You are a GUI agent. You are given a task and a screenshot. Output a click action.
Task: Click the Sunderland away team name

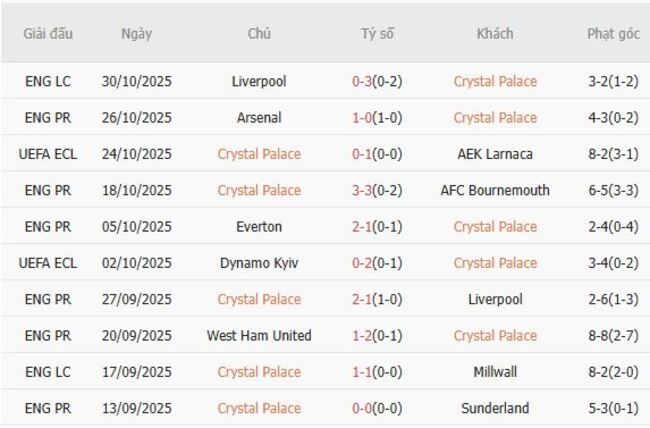pos(495,408)
